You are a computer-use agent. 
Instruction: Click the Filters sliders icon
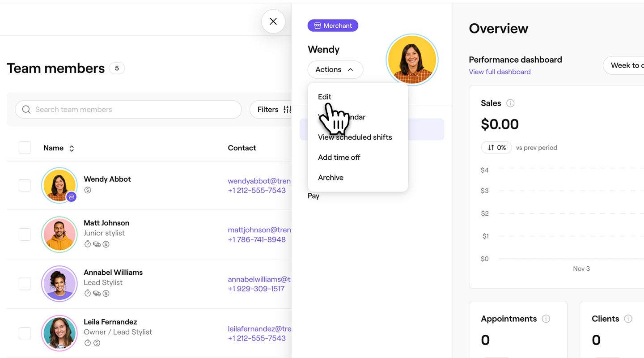click(x=287, y=110)
